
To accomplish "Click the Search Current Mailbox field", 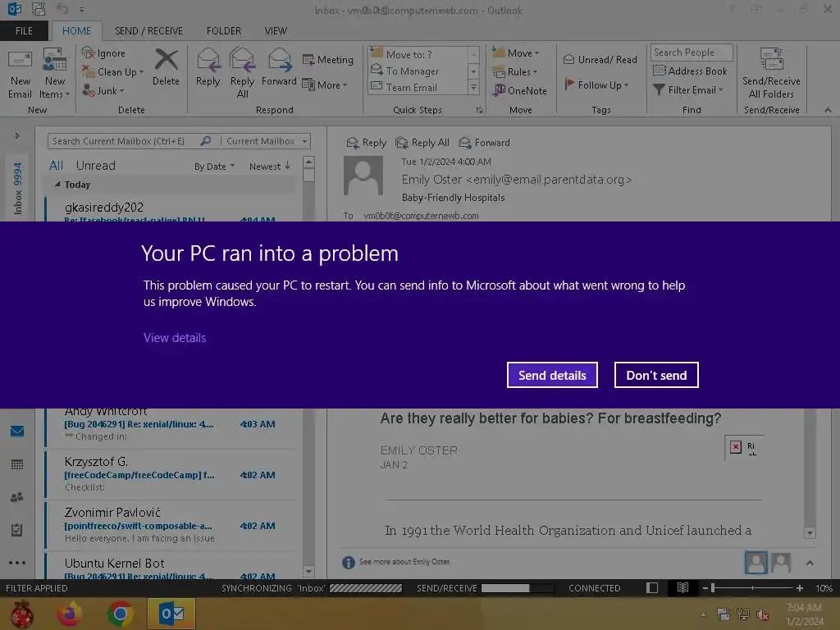I will [125, 141].
